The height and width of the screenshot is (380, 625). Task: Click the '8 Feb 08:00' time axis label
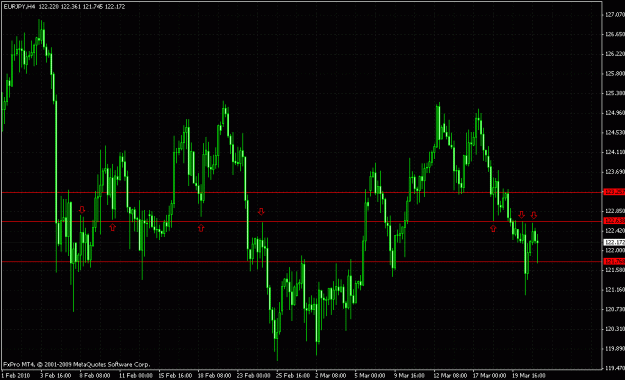click(x=95, y=375)
